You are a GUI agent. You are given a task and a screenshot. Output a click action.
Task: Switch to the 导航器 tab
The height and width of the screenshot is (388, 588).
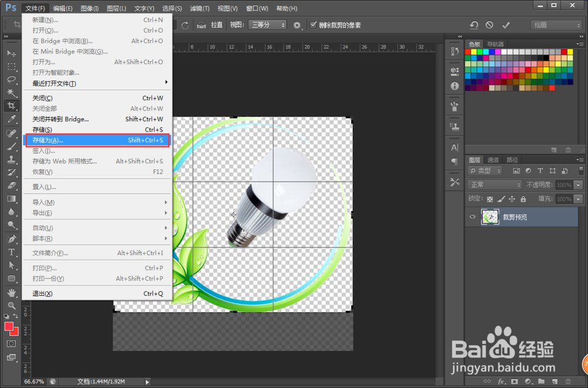coord(495,44)
